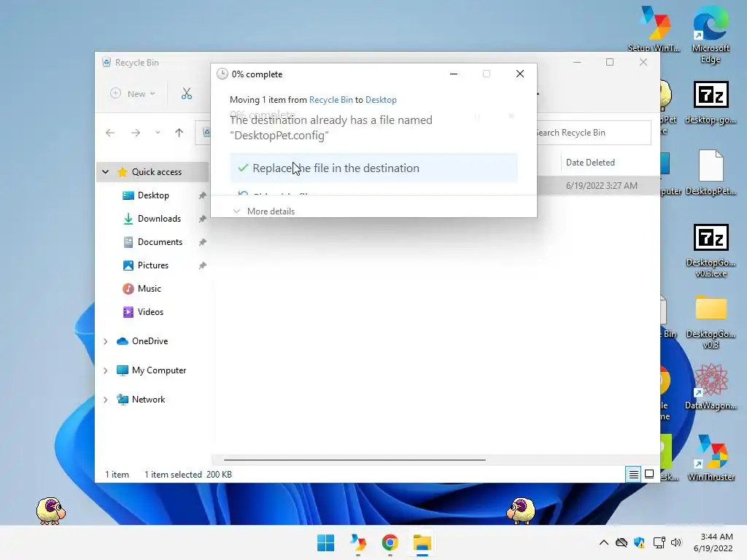Select Music in navigation pane
Screen dimensions: 747x560
pos(149,289)
